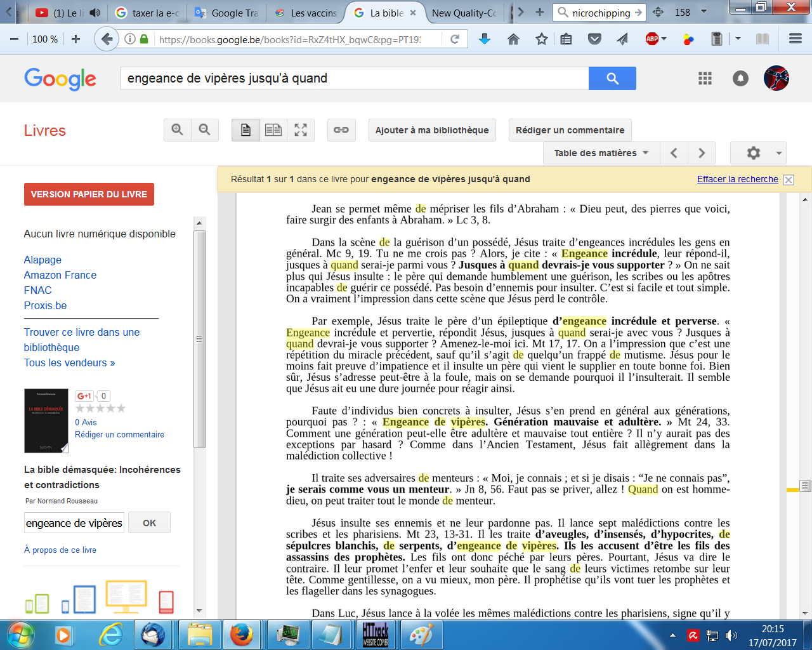Open Google apps grid
812x650 pixels.
tap(705, 78)
